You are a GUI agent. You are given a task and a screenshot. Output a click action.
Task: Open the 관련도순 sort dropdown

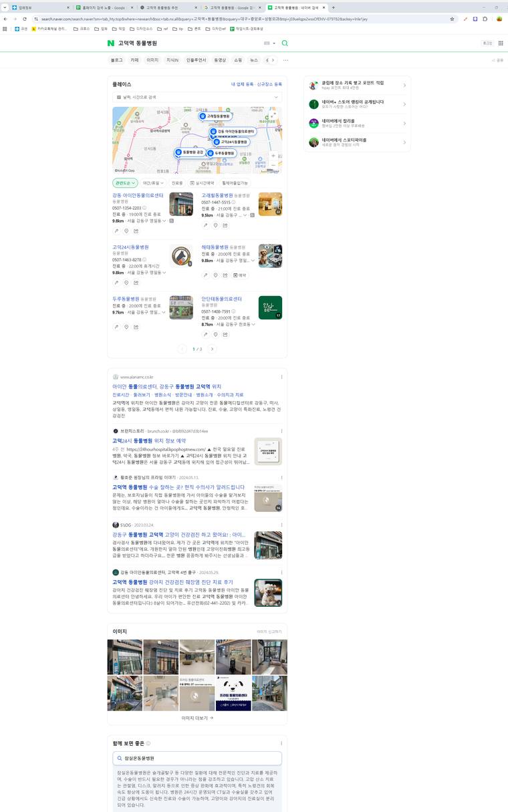click(125, 182)
